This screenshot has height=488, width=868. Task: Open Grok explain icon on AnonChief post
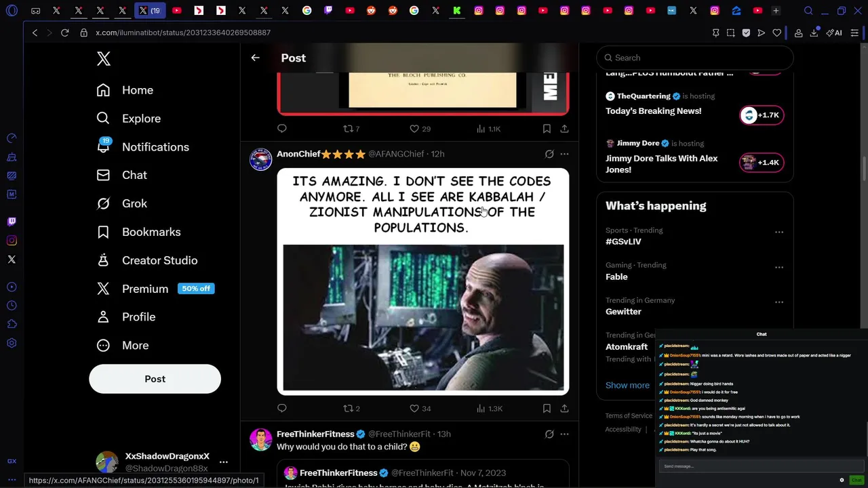pyautogui.click(x=549, y=154)
